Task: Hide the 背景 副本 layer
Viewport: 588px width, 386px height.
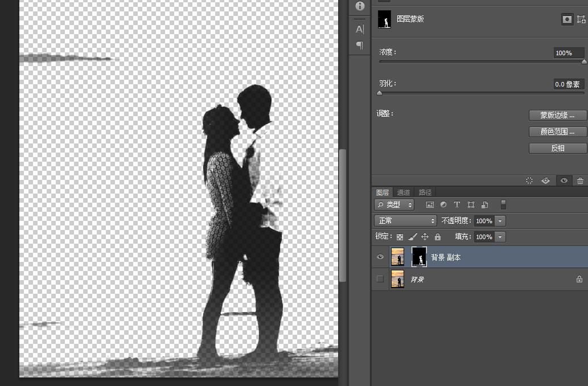Action: click(x=380, y=257)
